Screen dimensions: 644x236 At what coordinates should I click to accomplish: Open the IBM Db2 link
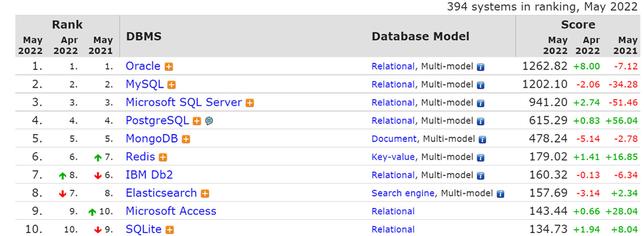[149, 175]
